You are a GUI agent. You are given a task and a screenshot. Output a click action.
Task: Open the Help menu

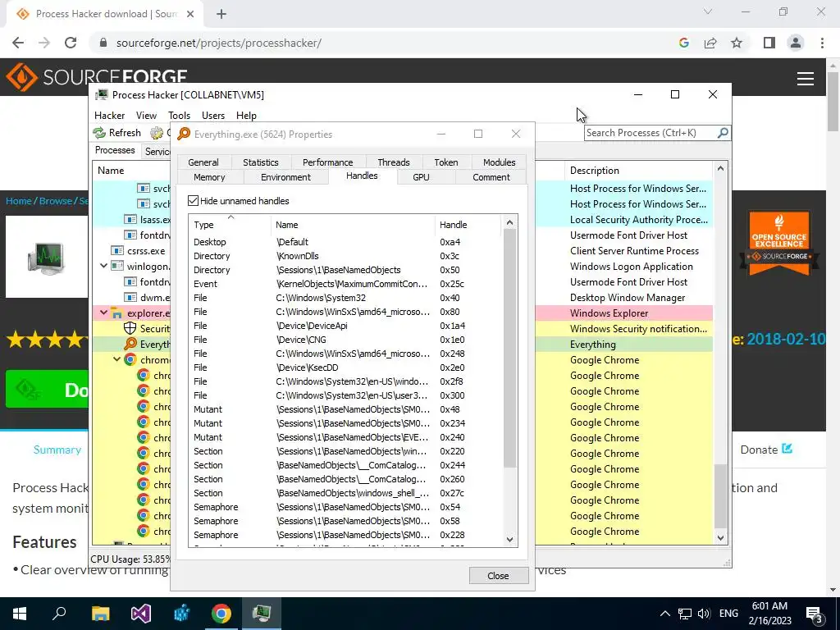click(x=246, y=115)
